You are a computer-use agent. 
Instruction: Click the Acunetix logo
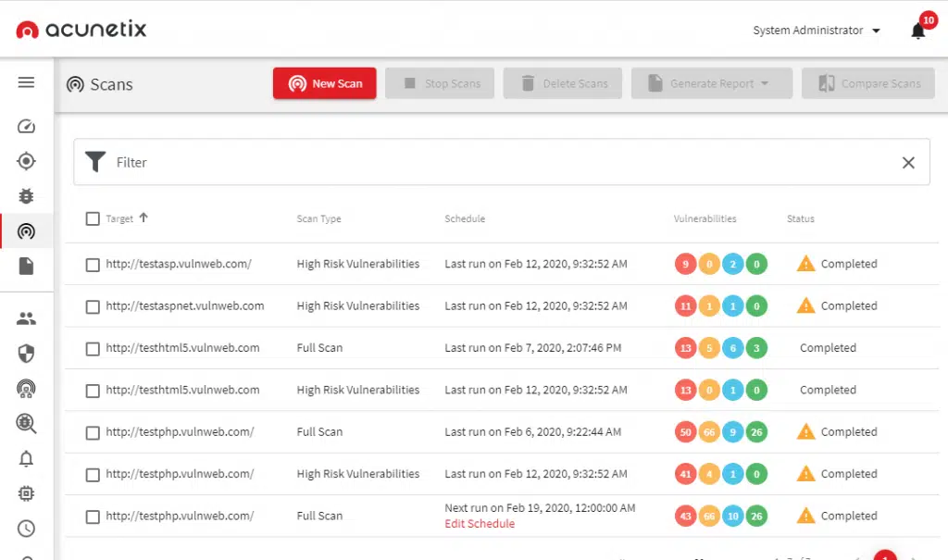coord(81,29)
